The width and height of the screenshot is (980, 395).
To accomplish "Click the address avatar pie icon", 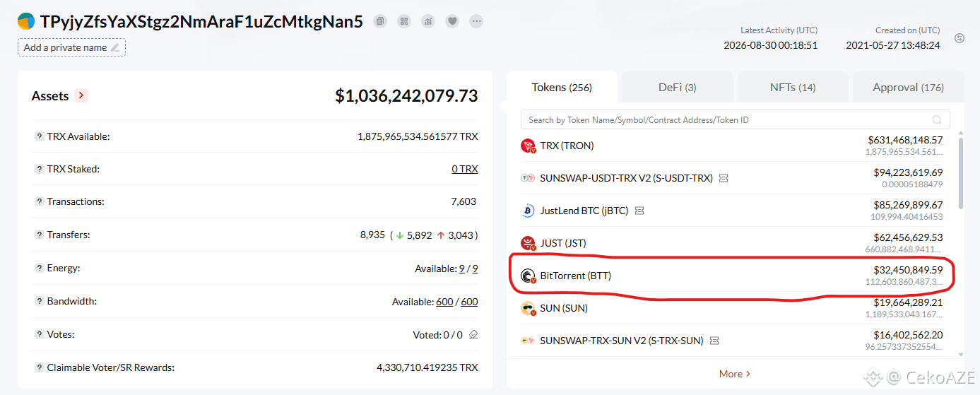I will 26,21.
